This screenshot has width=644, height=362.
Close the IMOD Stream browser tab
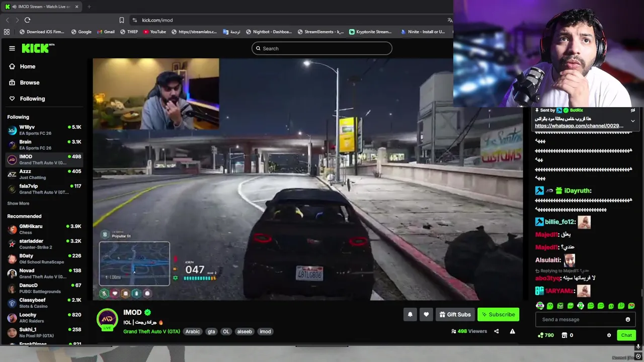click(x=77, y=7)
